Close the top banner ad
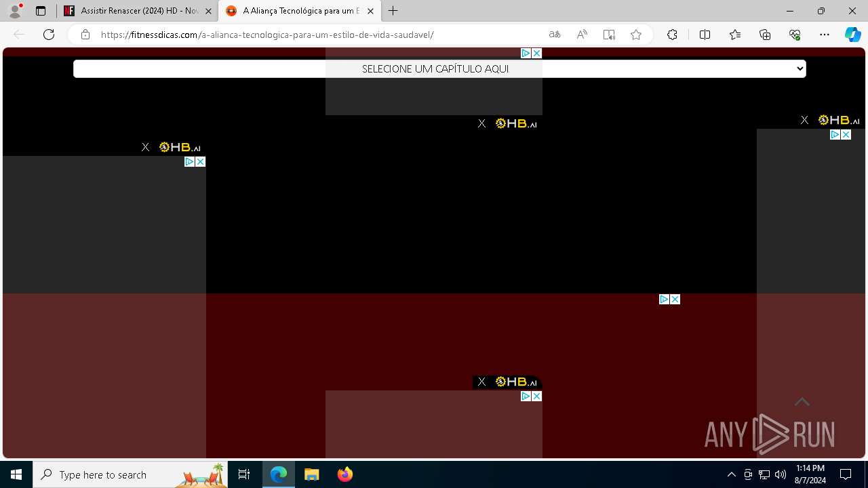 (x=536, y=53)
